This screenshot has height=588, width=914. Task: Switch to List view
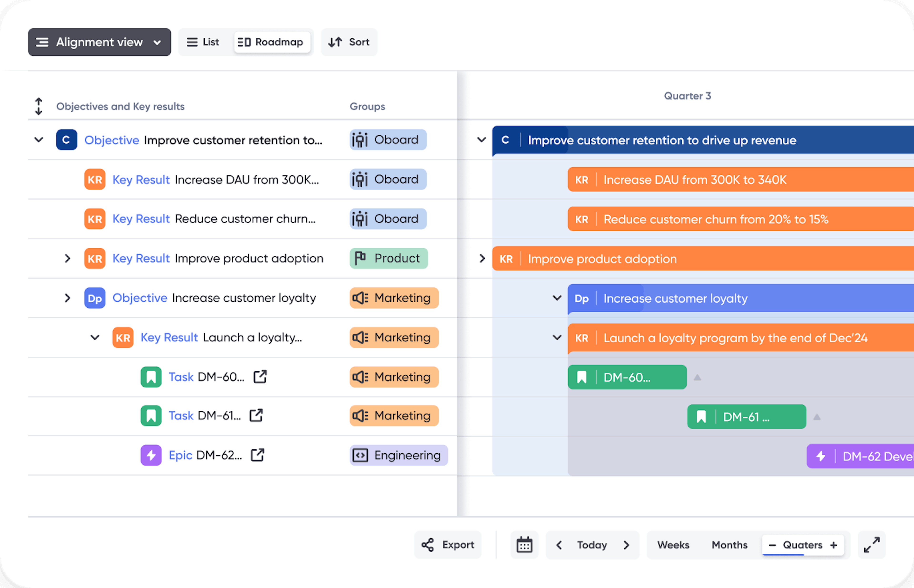[203, 42]
